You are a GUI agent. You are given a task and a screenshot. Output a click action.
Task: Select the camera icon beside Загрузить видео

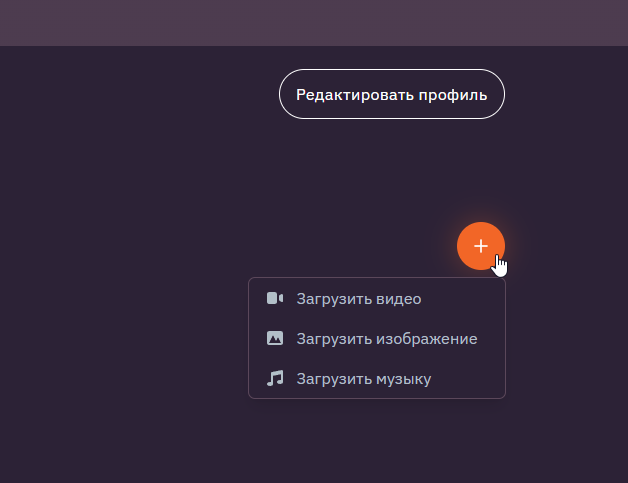pyautogui.click(x=275, y=298)
